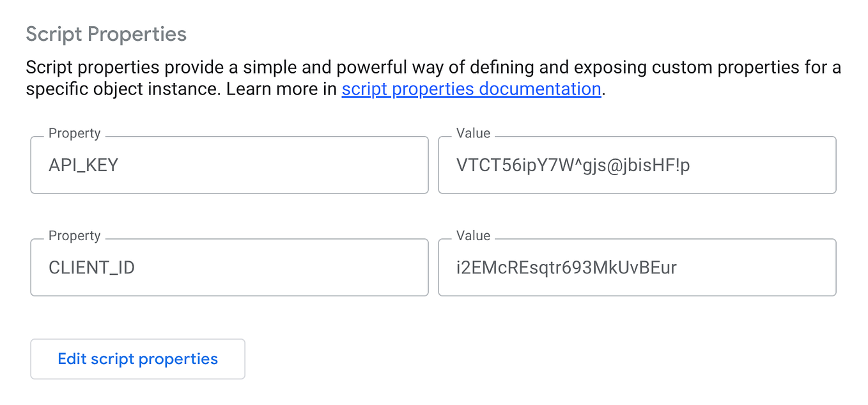Follow the underlined documentation hyperlink
This screenshot has width=868, height=405.
(471, 89)
